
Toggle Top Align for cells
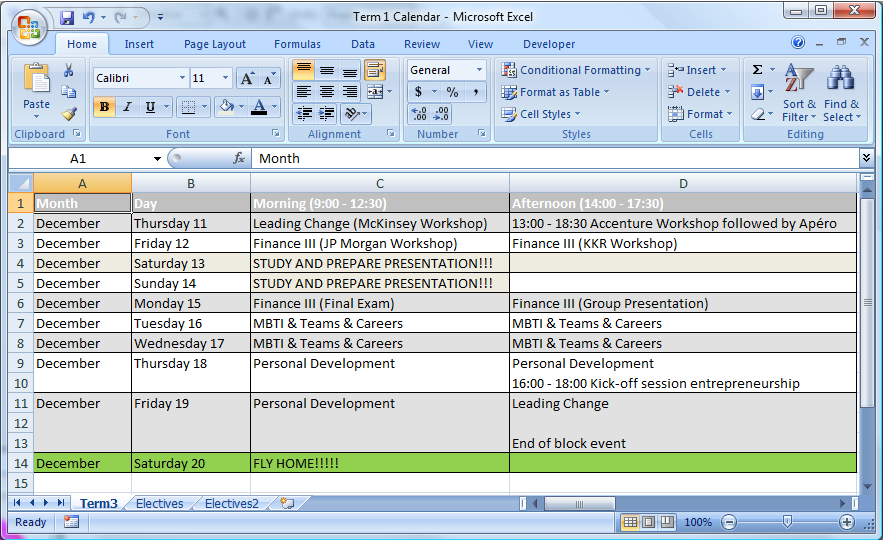click(x=304, y=70)
